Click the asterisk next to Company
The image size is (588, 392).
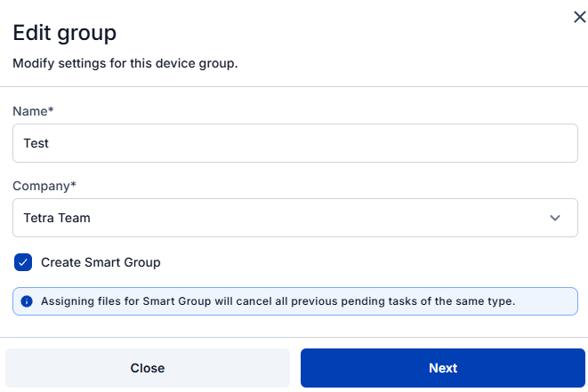pos(75,185)
